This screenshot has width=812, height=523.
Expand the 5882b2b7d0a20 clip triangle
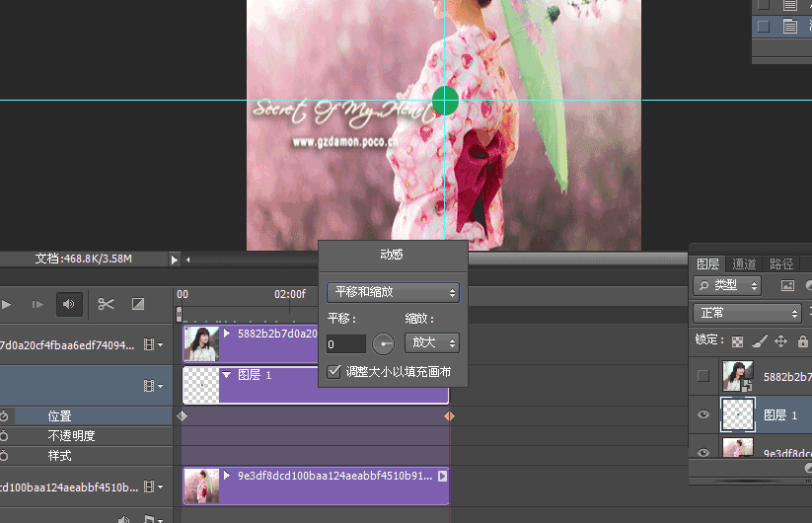pos(227,333)
